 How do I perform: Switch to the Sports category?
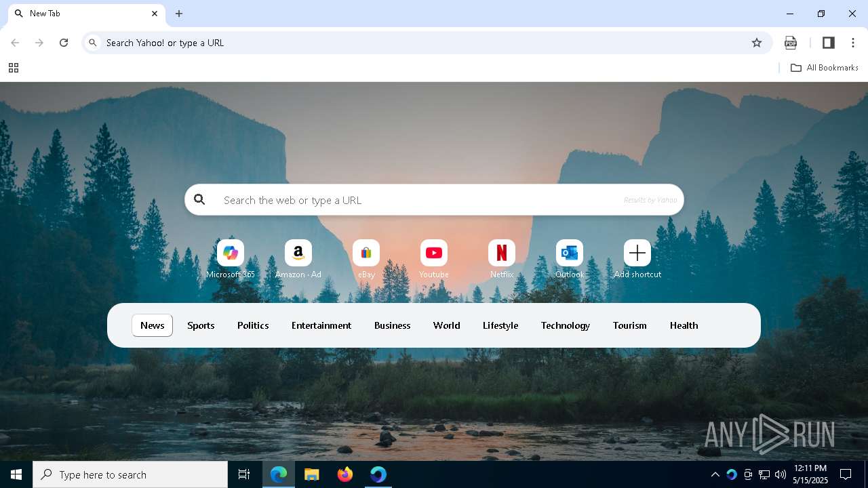(201, 325)
